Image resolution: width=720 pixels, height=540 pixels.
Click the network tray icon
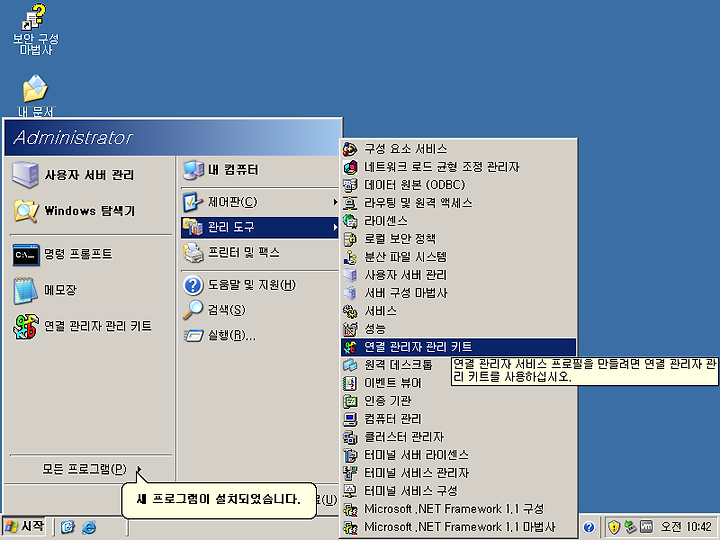point(630,527)
